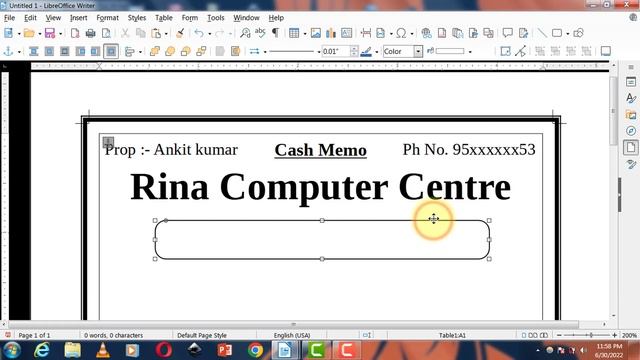The width and height of the screenshot is (640, 360).
Task: Click the Line Color pen icon
Action: (x=366, y=51)
